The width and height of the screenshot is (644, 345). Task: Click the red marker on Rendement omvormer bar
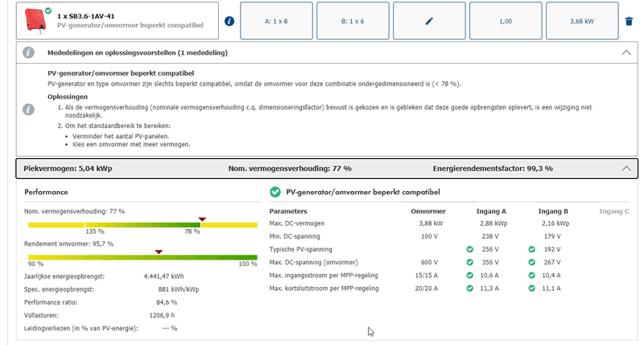tap(159, 251)
